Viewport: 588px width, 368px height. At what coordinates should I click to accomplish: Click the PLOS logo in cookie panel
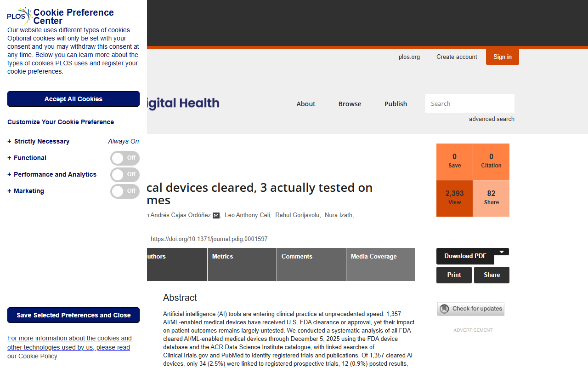click(x=19, y=16)
